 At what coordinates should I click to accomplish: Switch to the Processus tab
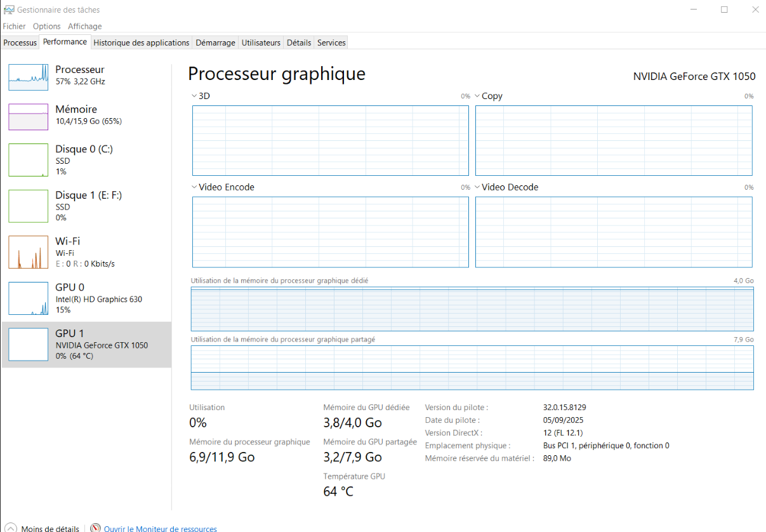20,43
